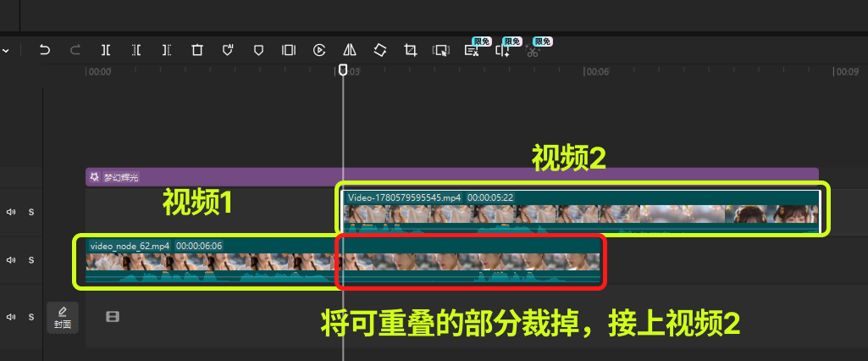Click the greyed Redo arrow icon
The width and height of the screenshot is (868, 361).
[75, 50]
